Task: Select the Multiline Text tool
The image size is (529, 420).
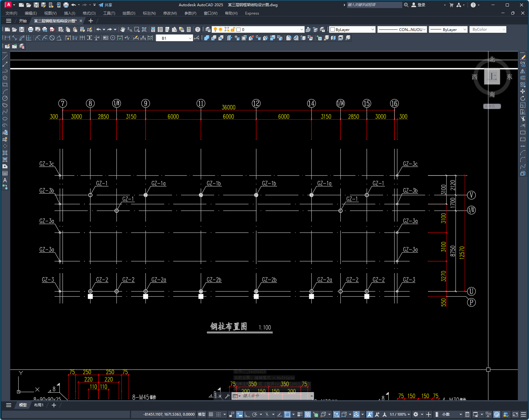Action: 5,180
